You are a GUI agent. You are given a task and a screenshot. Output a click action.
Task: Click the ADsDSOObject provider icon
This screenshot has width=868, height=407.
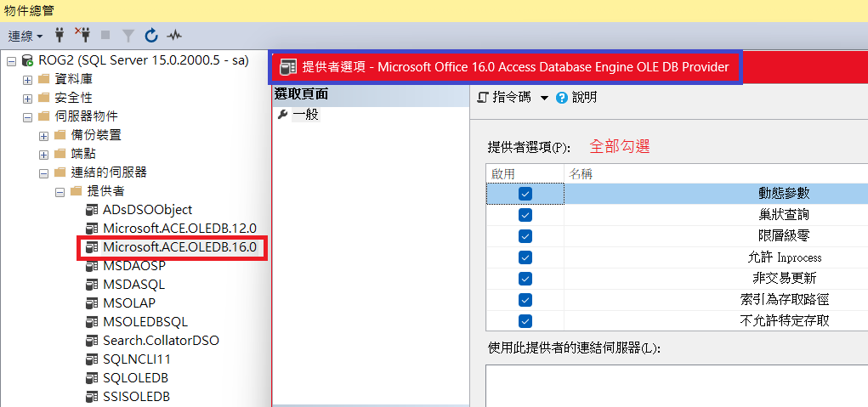click(92, 210)
